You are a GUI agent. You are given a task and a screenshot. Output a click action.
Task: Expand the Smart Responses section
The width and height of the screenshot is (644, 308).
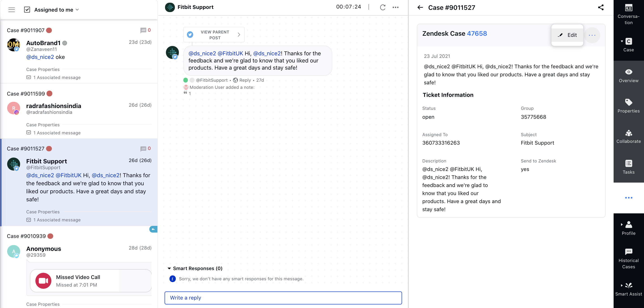point(169,268)
